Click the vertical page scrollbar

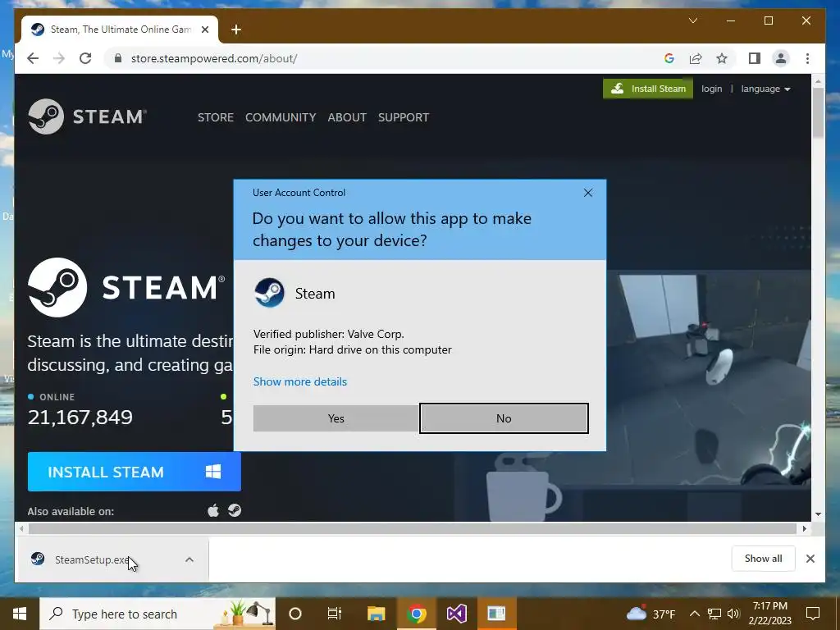[x=818, y=112]
